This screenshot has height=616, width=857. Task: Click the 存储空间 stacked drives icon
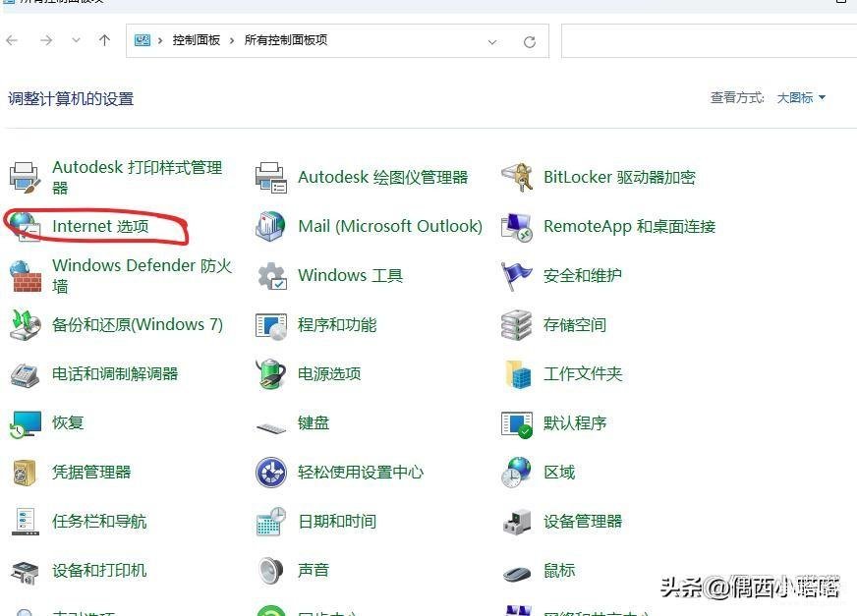(517, 324)
